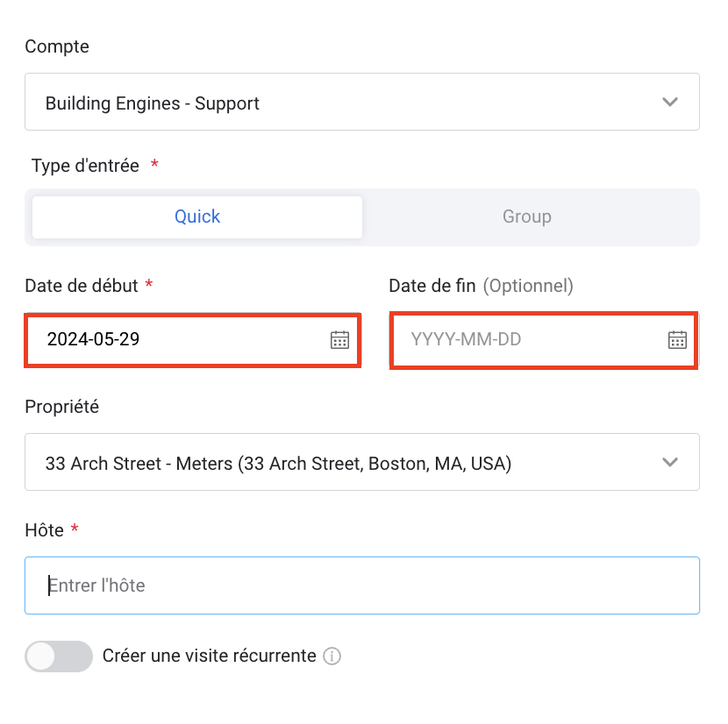Select the Quick entry type tab
The height and width of the screenshot is (724, 728).
[x=197, y=217]
